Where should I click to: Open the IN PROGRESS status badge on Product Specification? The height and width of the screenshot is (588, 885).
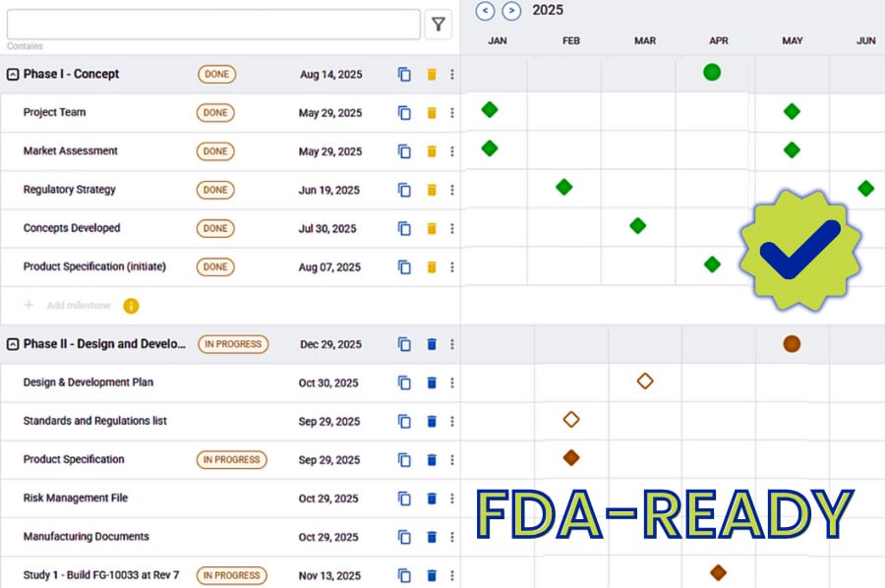coord(230,459)
